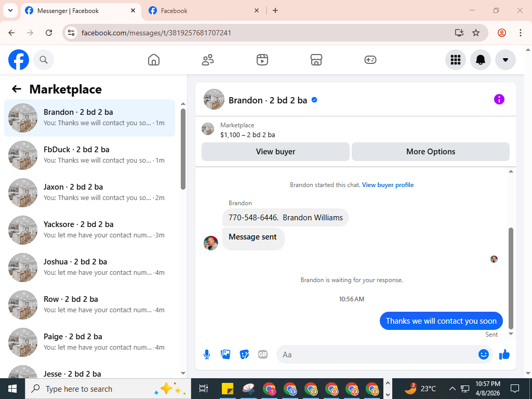Open the Facebook logo home link
The image size is (532, 399).
pyautogui.click(x=19, y=60)
